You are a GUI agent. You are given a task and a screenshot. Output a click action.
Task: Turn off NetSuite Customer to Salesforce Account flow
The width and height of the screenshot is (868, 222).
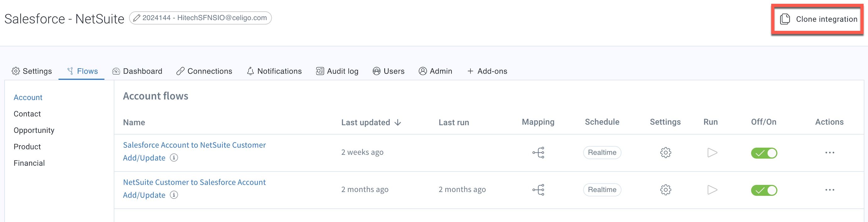click(764, 190)
